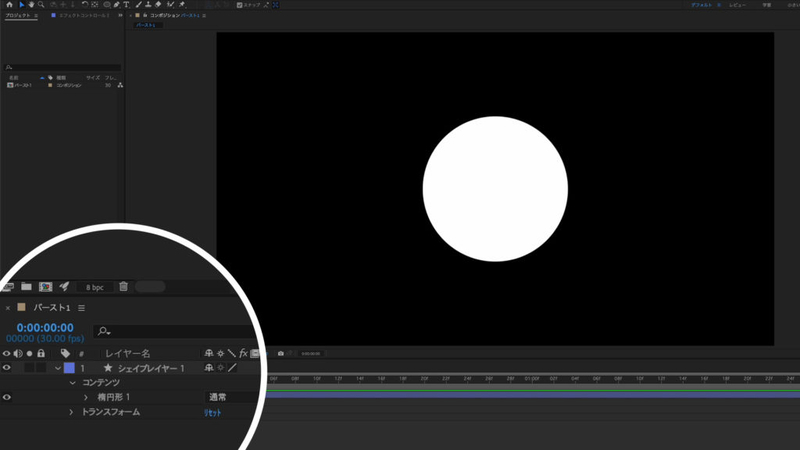Select the Type tool
800x450 pixels.
126,5
